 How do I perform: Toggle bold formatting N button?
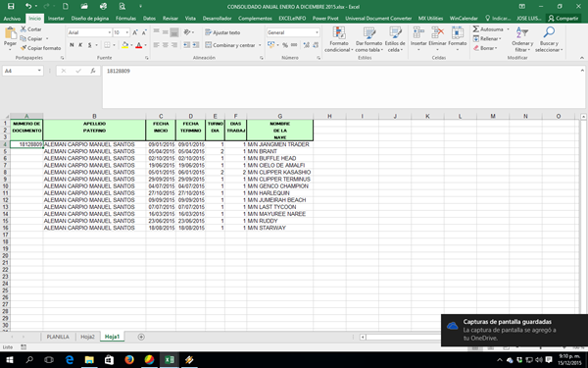click(x=72, y=45)
